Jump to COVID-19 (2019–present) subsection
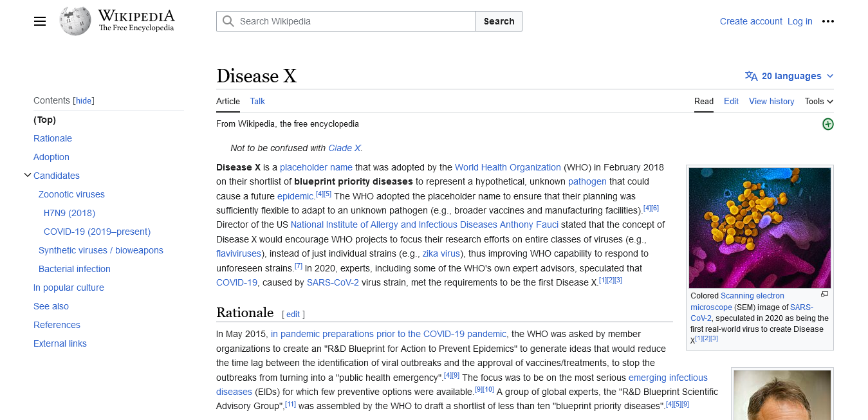Screen dimensions: 868x420 (x=97, y=232)
